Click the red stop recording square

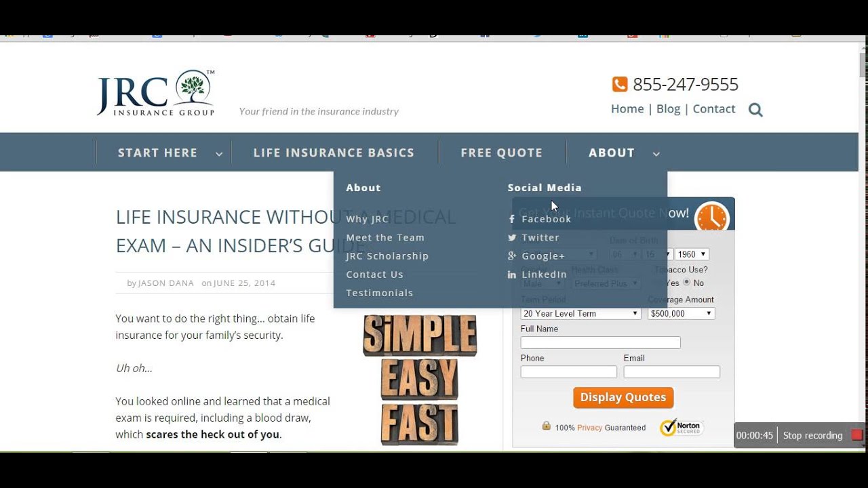pos(857,435)
